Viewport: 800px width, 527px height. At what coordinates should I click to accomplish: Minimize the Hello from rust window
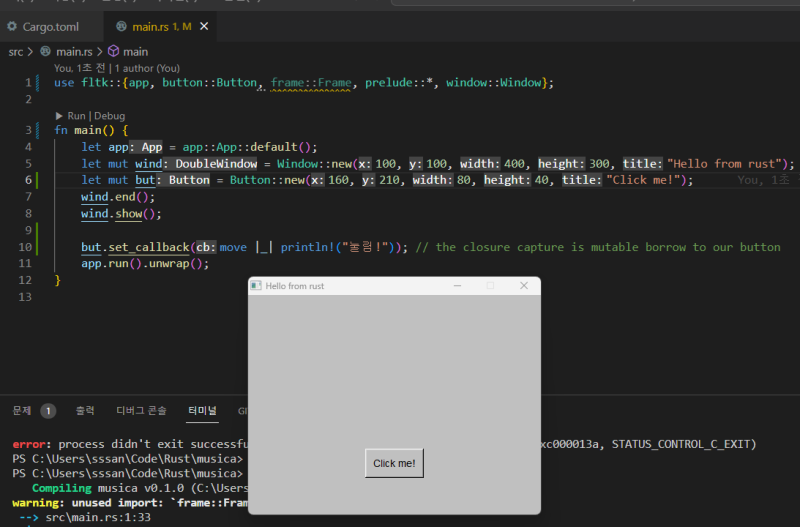457,286
